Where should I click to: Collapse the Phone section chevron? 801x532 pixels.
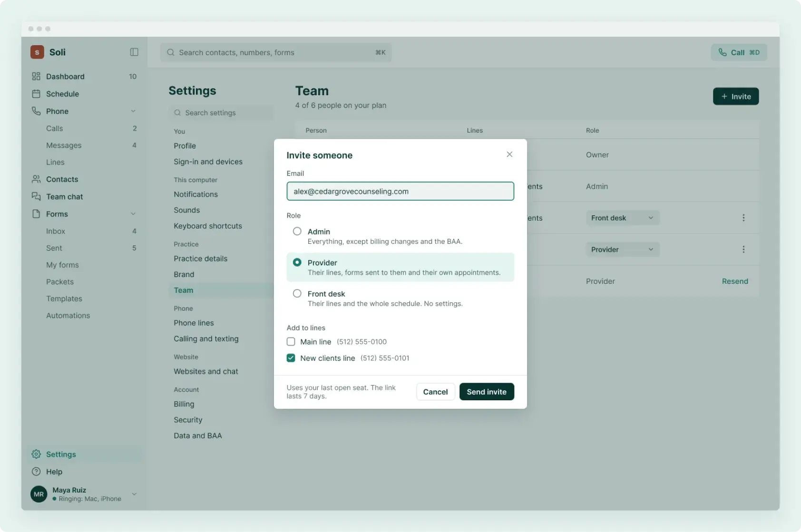[133, 111]
